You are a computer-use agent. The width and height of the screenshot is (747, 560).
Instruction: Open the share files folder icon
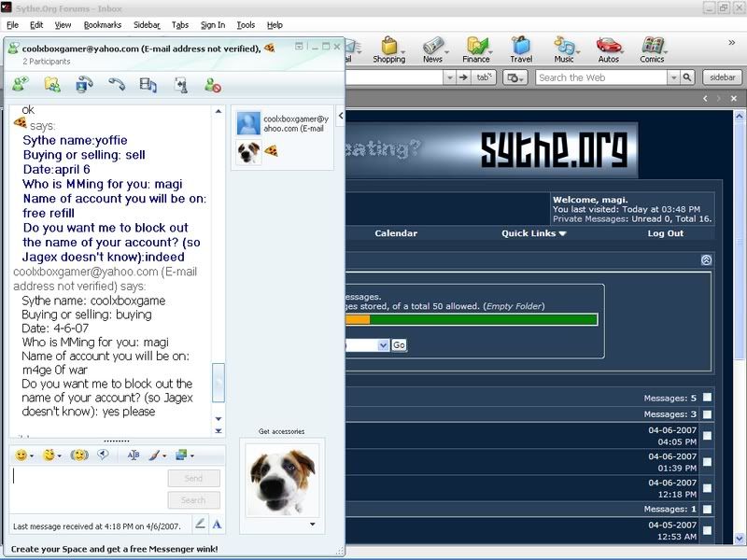(52, 84)
